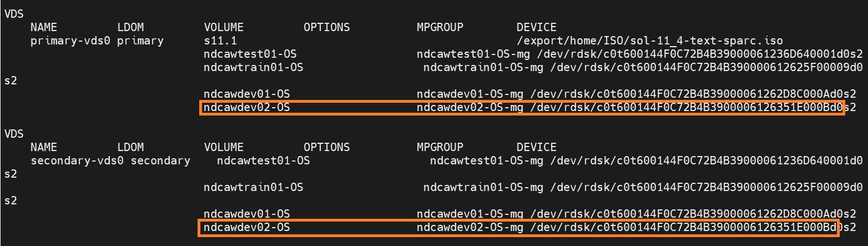
Task: Click highlighted ndcawdev02-OS volume in primary section
Action: click(247, 107)
